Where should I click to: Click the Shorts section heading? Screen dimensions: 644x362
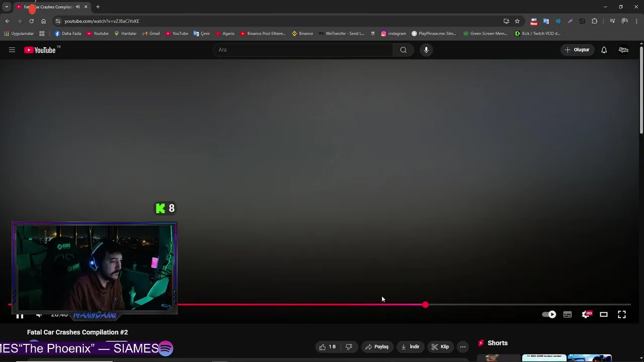498,343
